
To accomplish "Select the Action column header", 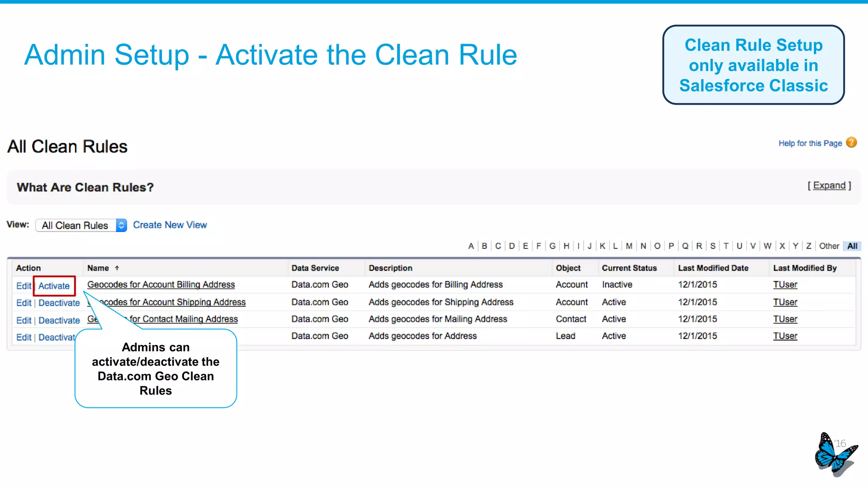I will click(x=28, y=268).
